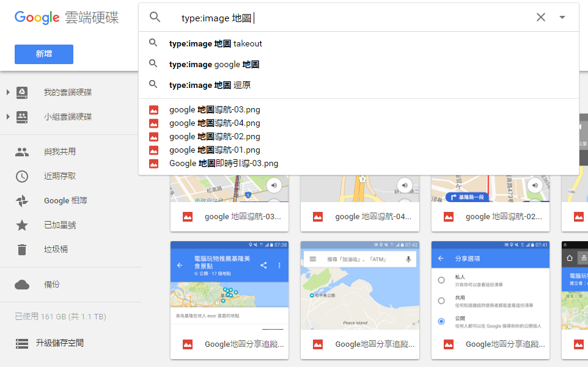
Task: Open thumbnail showing 搜尋「加油站」、「ATM」 map
Action: [x=360, y=286]
